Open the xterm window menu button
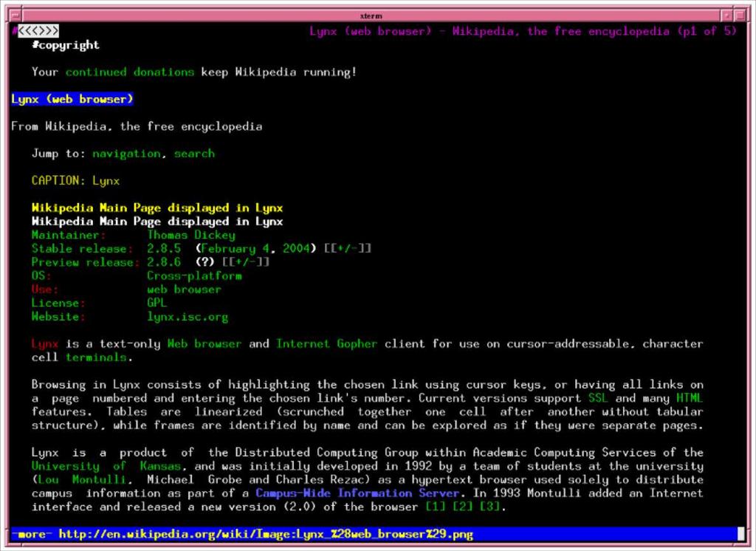756x551 pixels. (16, 16)
